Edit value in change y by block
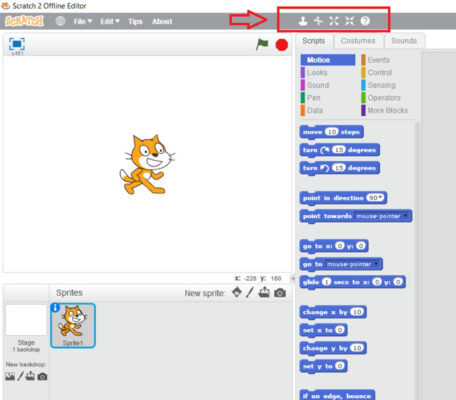 pyautogui.click(x=357, y=348)
